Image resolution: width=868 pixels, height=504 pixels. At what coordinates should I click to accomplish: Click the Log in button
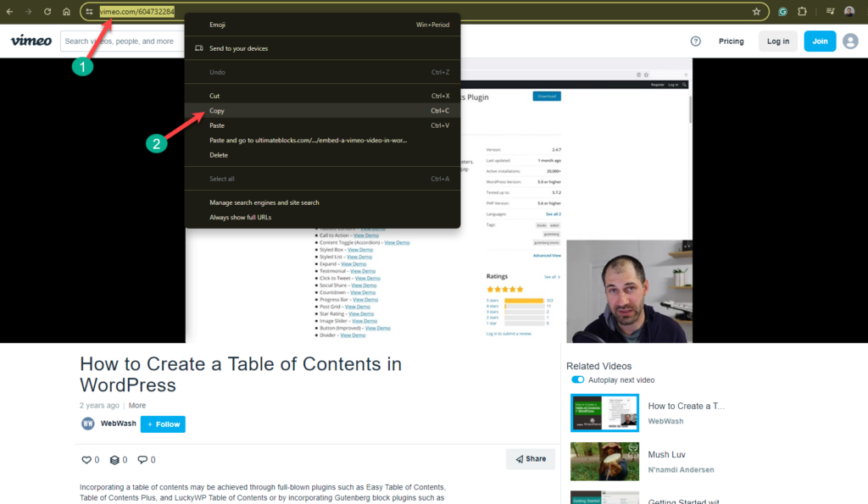click(778, 41)
